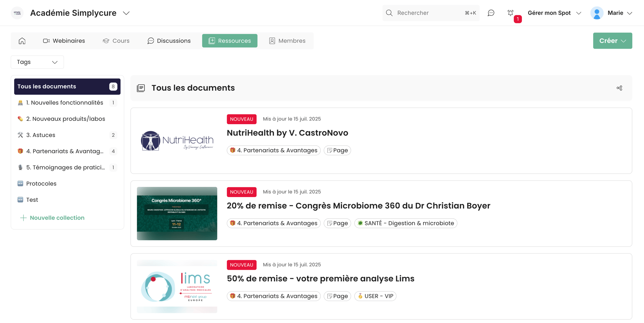Click NOUVEAU badge on Lims card
The height and width of the screenshot is (323, 644).
241,265
